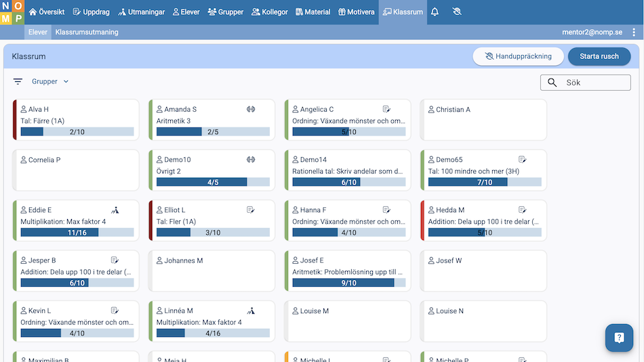Toggle the Handuppräckning button
This screenshot has width=644, height=362.
pyautogui.click(x=518, y=56)
